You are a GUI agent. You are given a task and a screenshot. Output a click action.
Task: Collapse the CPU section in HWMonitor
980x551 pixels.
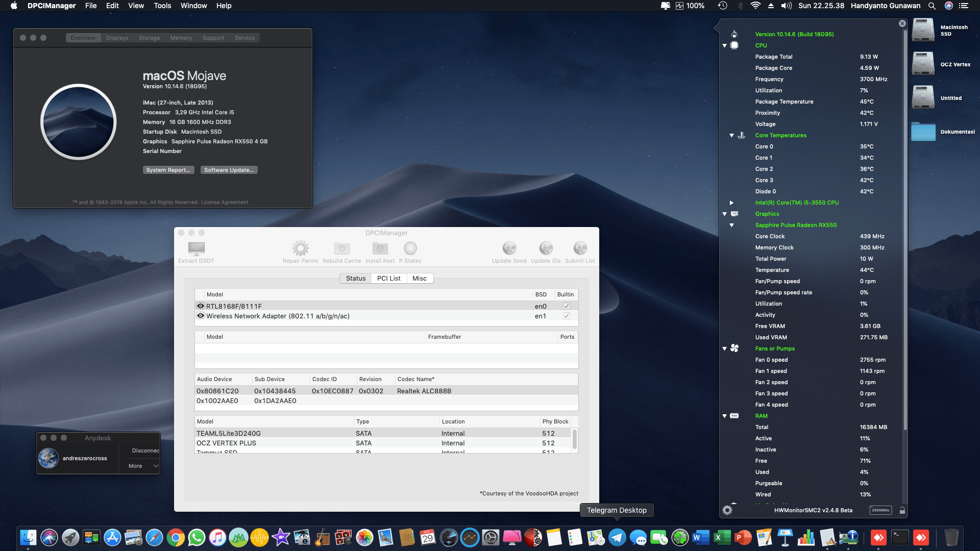click(724, 45)
